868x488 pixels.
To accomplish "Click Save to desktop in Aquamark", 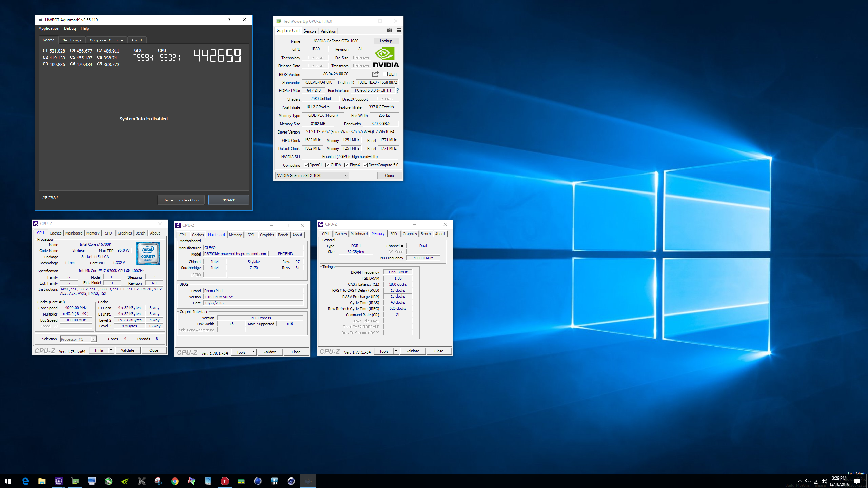I will coord(181,200).
